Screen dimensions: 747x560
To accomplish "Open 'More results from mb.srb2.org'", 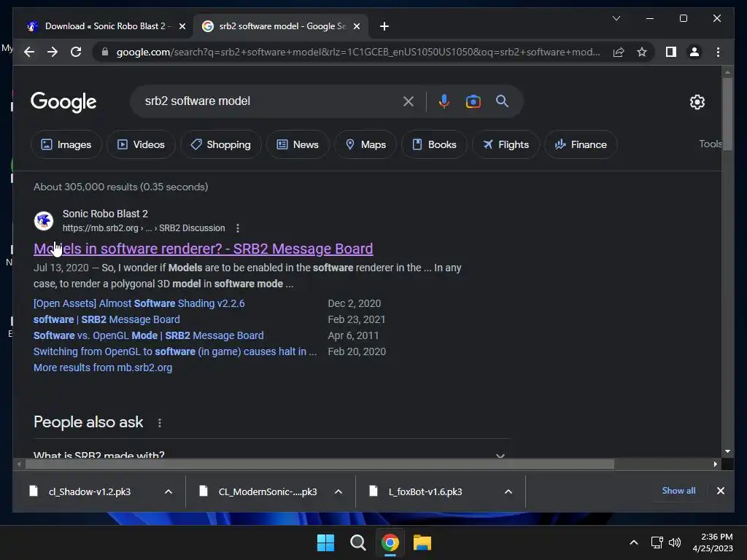I will pos(103,367).
